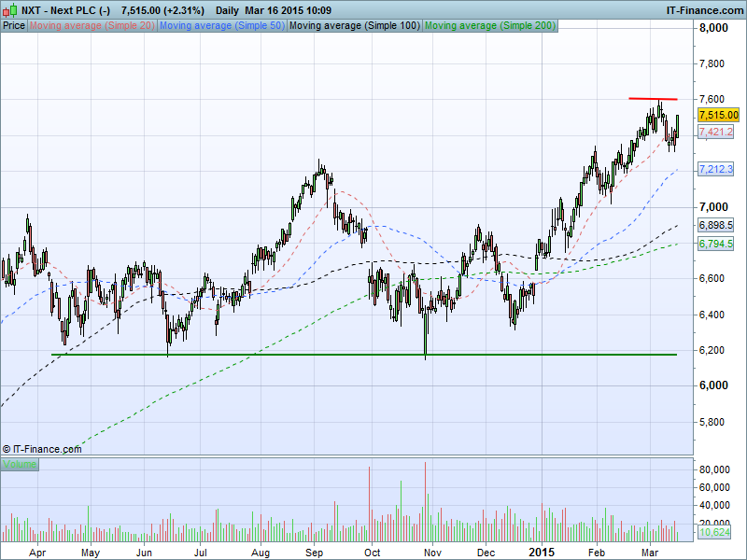Viewport: 747px width, 560px height.
Task: Select the Moving average (Simple 20) label
Action: [x=92, y=26]
